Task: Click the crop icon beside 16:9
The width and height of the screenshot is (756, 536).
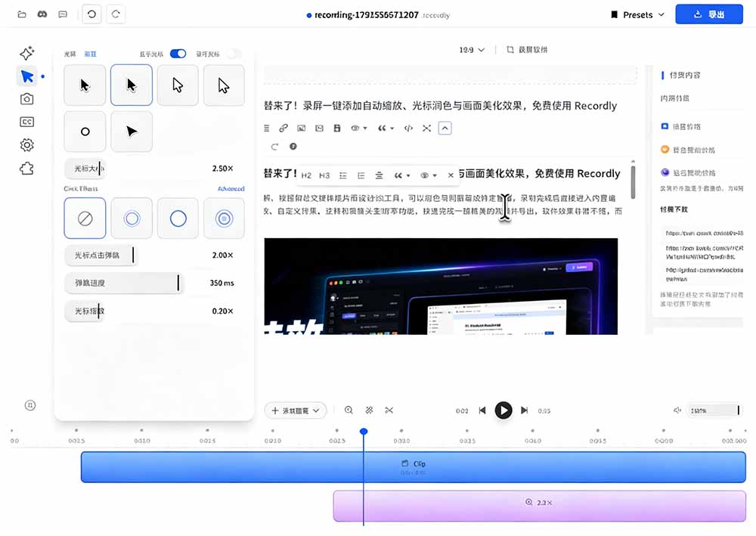Action: (x=510, y=50)
